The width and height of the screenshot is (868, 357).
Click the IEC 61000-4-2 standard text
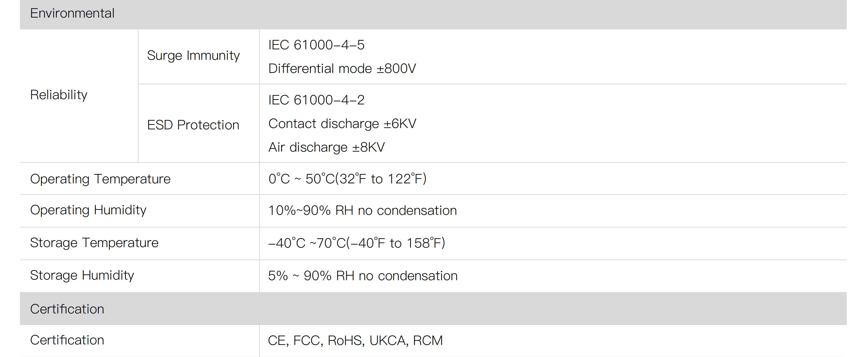click(316, 100)
